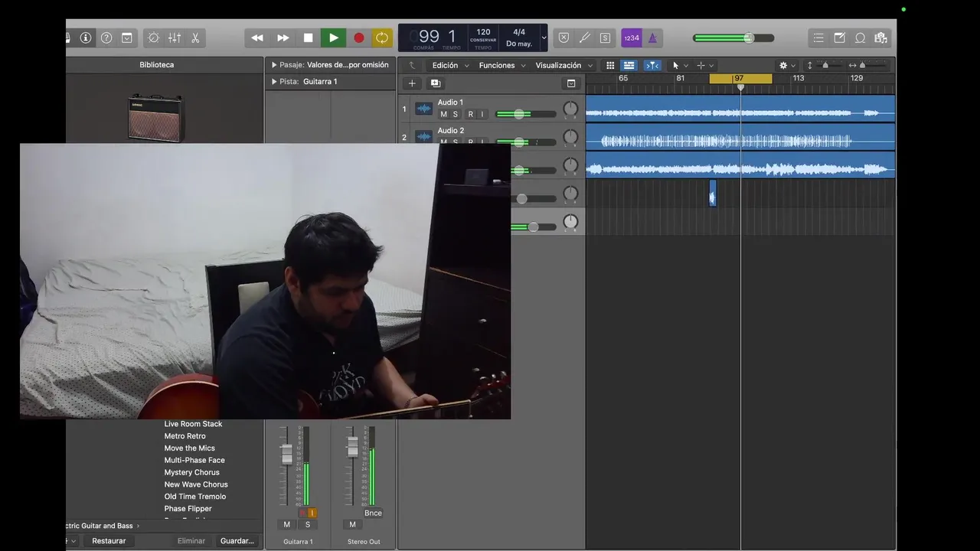Click the Guardar... button
Viewport: 980px width, 551px height.
click(237, 541)
